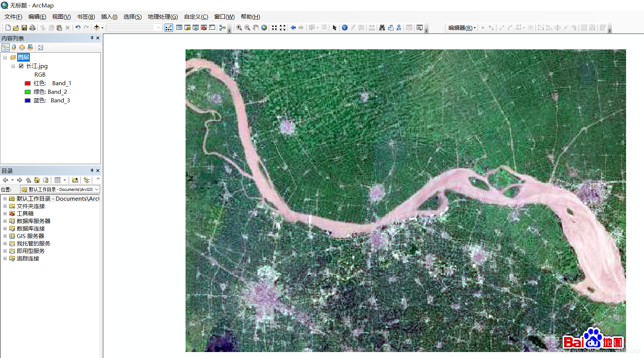This screenshot has height=358, width=644.
Task: Choose the Select Elements arrow tool
Action: (x=335, y=28)
